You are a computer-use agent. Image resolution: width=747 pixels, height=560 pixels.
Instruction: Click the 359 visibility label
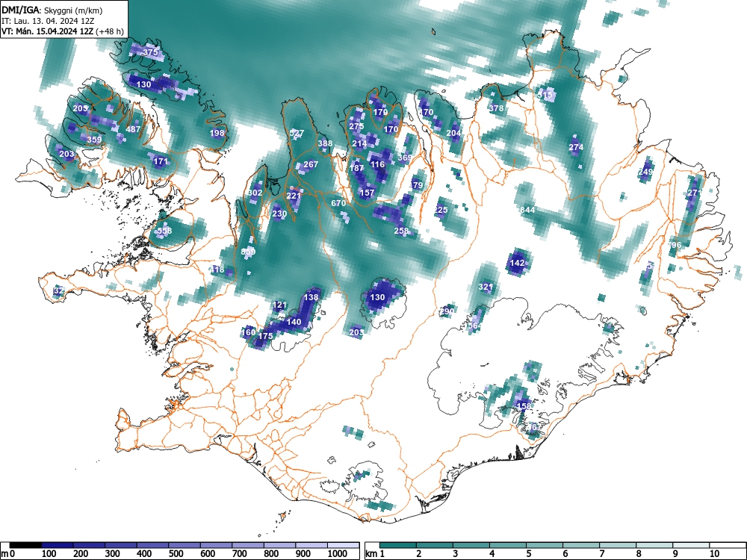coord(94,140)
